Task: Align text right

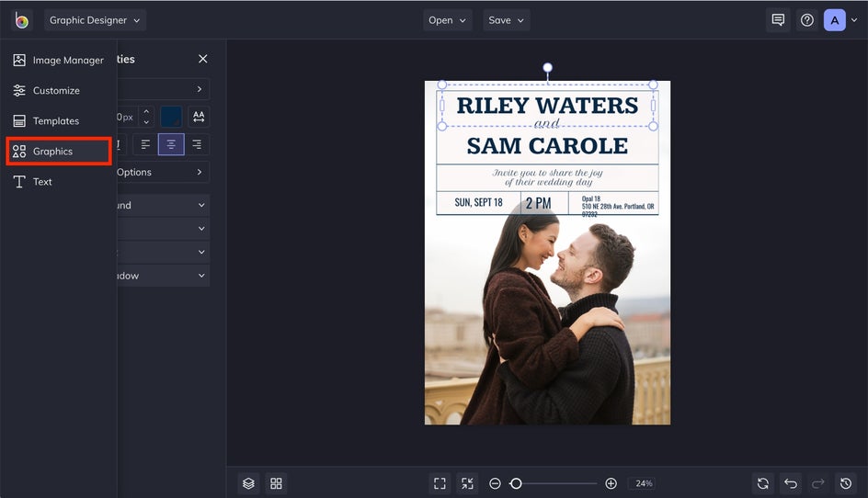Action: (197, 144)
